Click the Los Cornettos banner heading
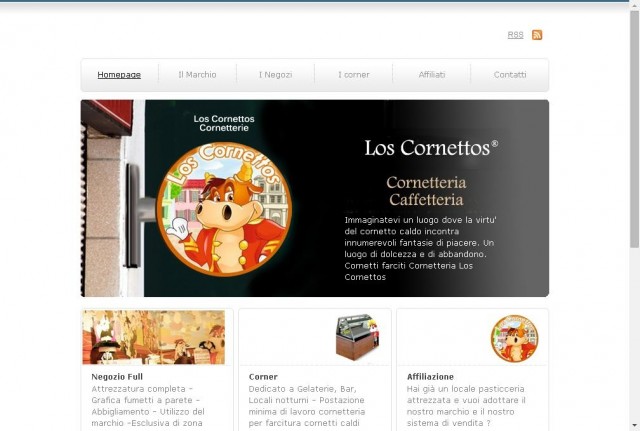The image size is (640, 431). pos(431,148)
